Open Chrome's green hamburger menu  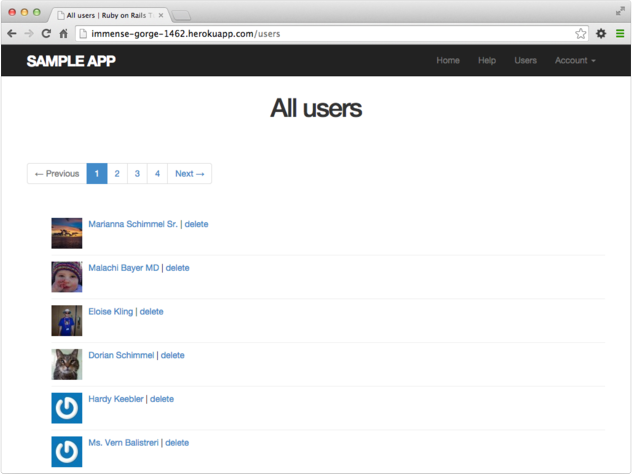click(x=620, y=33)
